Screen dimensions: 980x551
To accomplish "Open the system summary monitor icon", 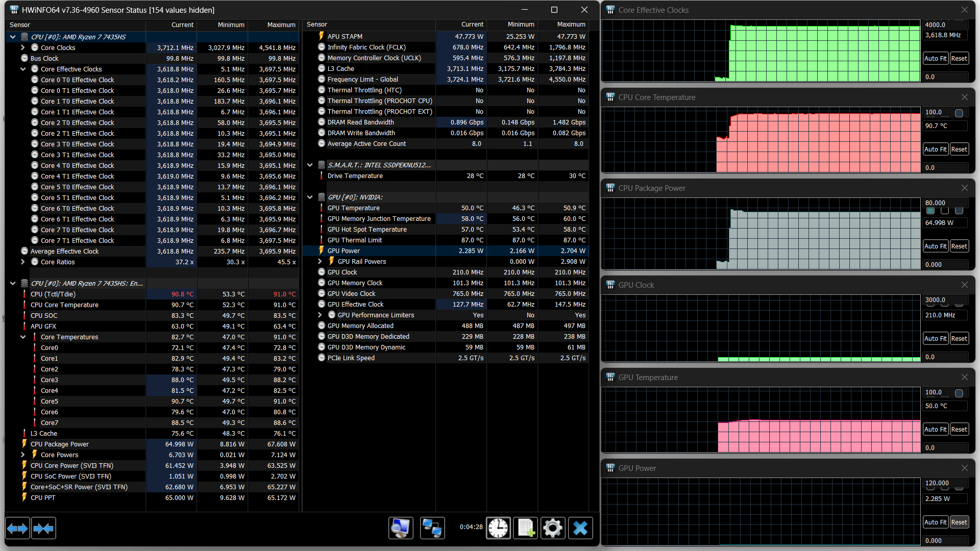I will 401,528.
